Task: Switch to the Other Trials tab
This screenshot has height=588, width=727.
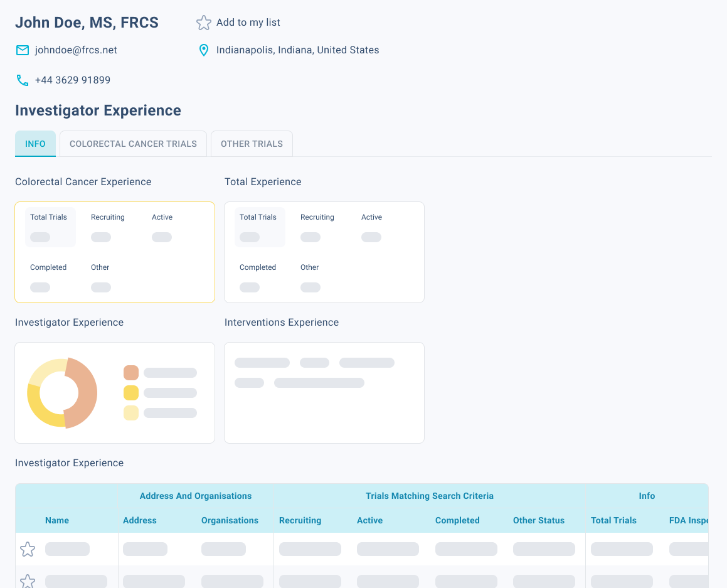Action: click(252, 144)
